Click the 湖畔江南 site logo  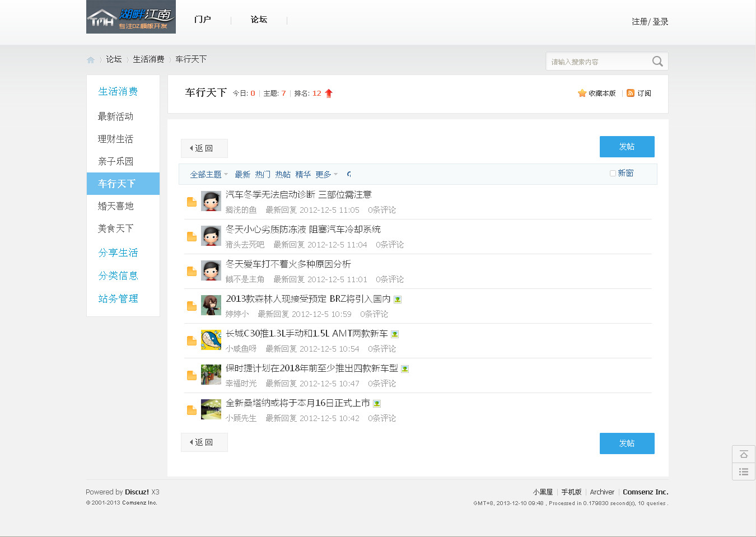point(131,17)
